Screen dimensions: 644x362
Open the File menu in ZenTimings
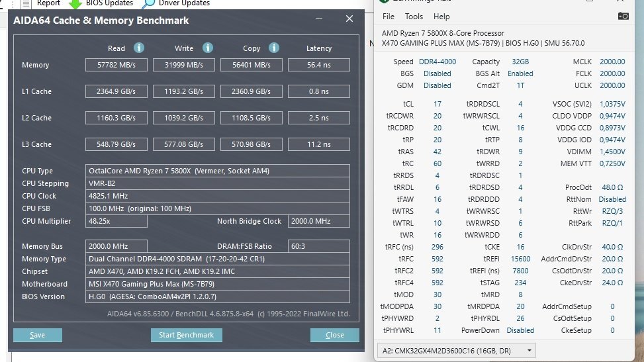(x=388, y=17)
